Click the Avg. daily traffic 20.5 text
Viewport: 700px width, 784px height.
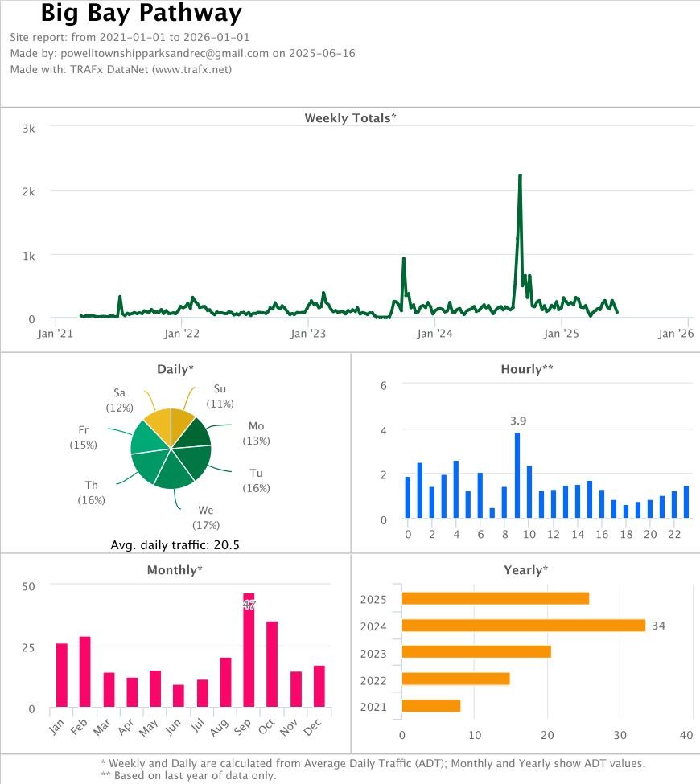tap(175, 545)
